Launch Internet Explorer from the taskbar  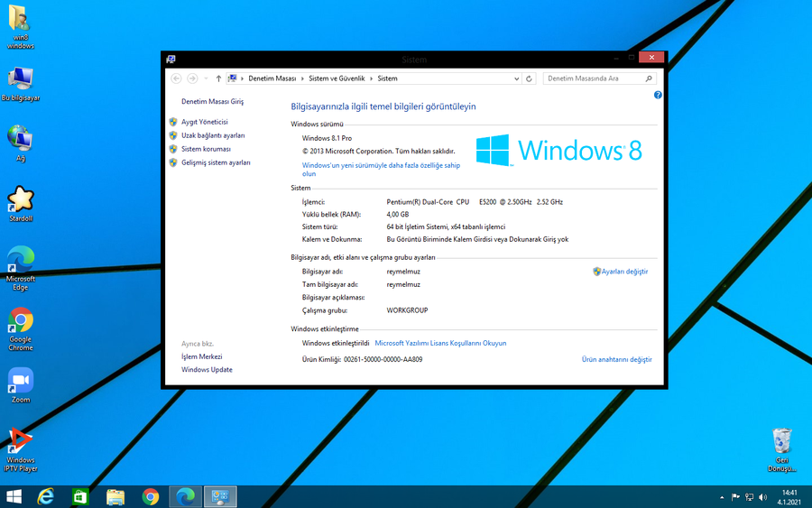pyautogui.click(x=46, y=496)
